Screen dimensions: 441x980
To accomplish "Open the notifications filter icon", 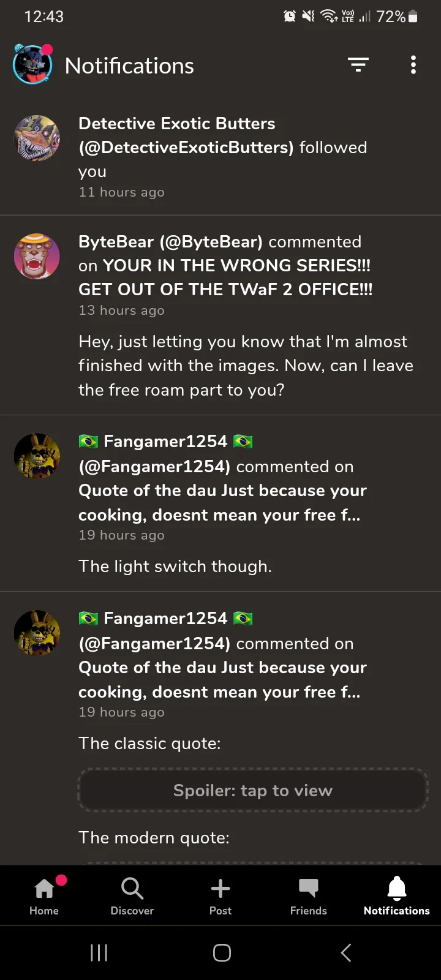I will click(x=358, y=64).
